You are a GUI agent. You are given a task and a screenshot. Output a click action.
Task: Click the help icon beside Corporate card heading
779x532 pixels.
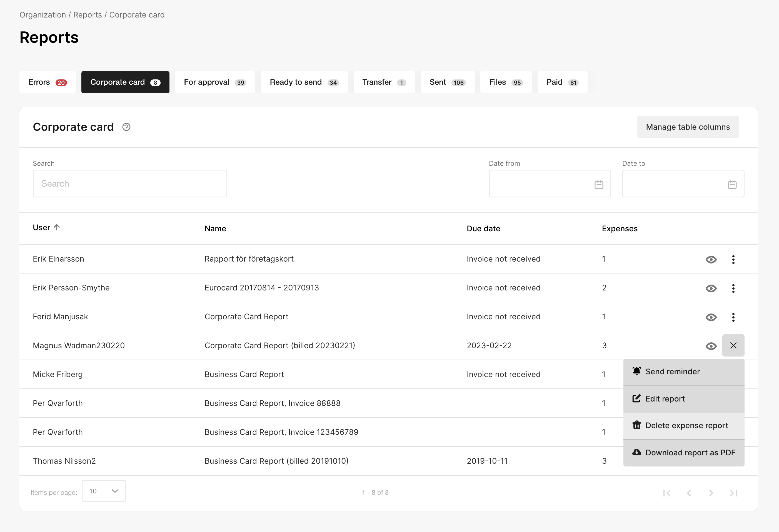pyautogui.click(x=126, y=127)
